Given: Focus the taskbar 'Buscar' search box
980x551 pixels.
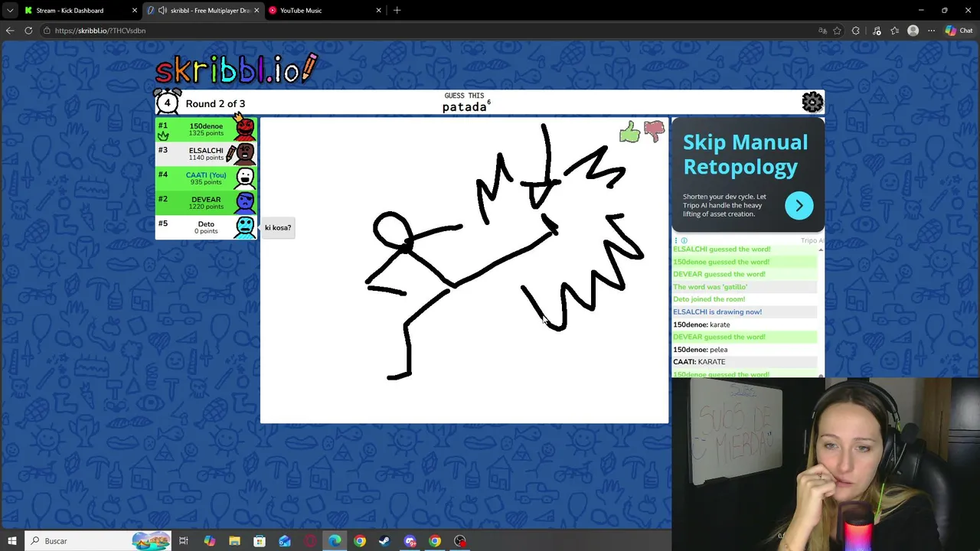Looking at the screenshot, I should tap(98, 541).
